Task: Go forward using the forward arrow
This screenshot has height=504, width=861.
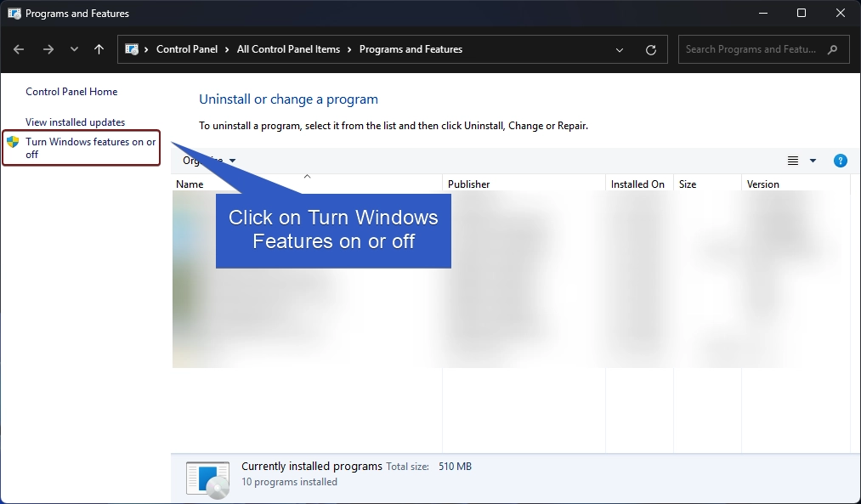Action: (48, 49)
